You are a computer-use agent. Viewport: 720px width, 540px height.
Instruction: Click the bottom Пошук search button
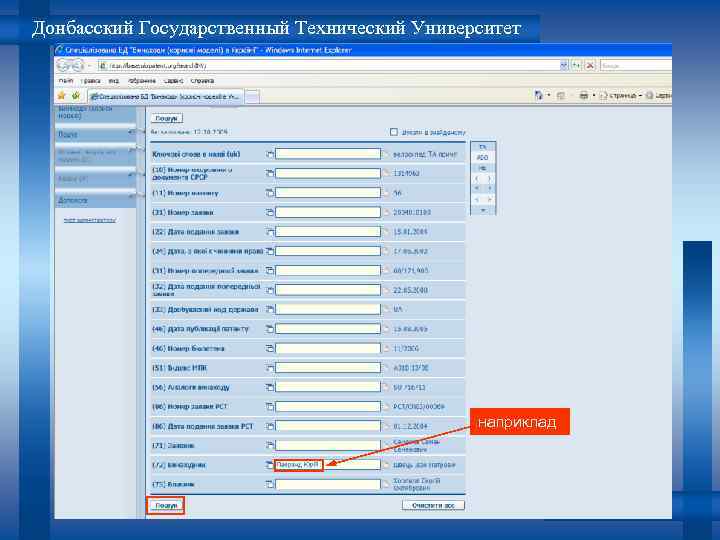click(x=166, y=505)
